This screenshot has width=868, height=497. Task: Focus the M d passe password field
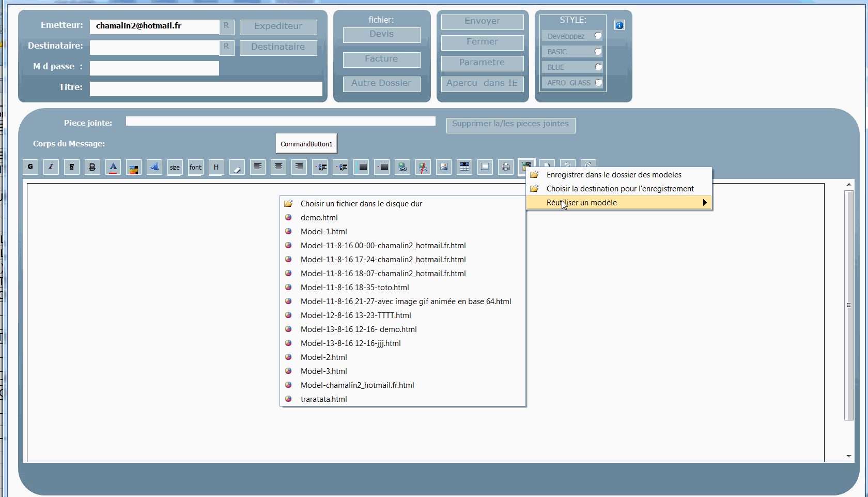(154, 68)
